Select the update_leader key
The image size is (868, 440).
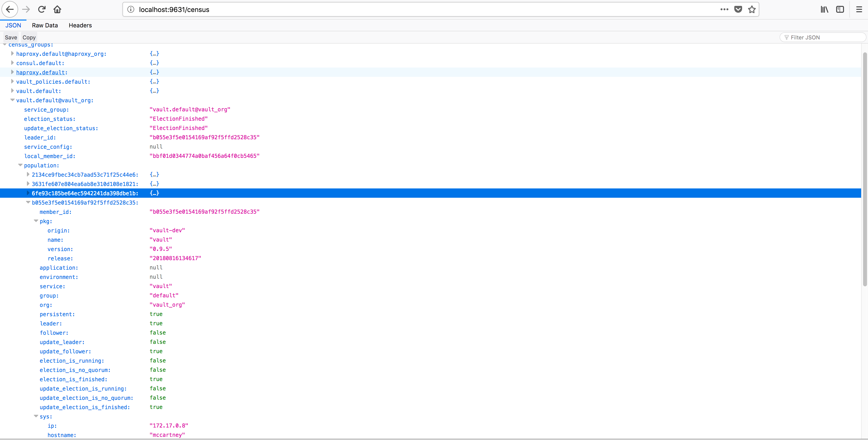coord(62,342)
